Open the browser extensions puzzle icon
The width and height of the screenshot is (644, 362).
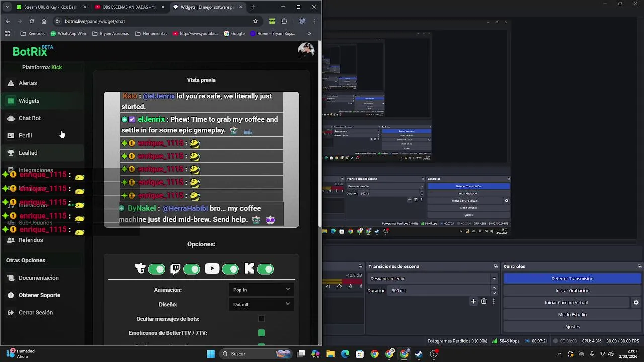[284, 21]
